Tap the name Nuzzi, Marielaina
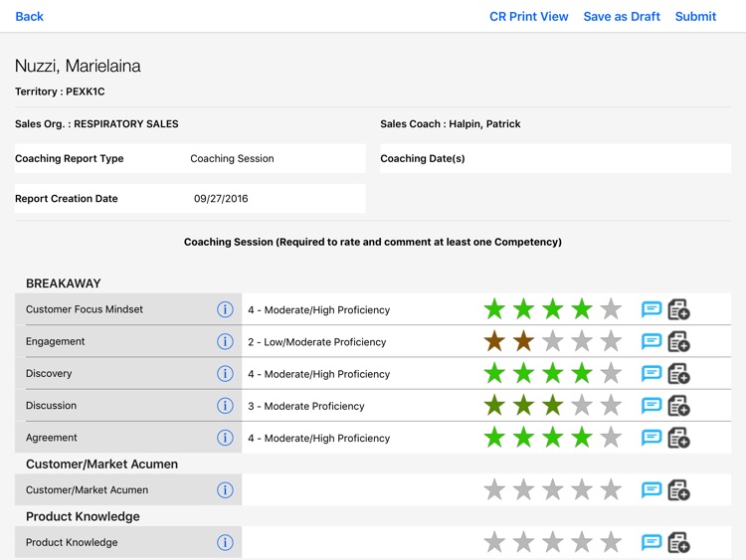 click(x=78, y=66)
